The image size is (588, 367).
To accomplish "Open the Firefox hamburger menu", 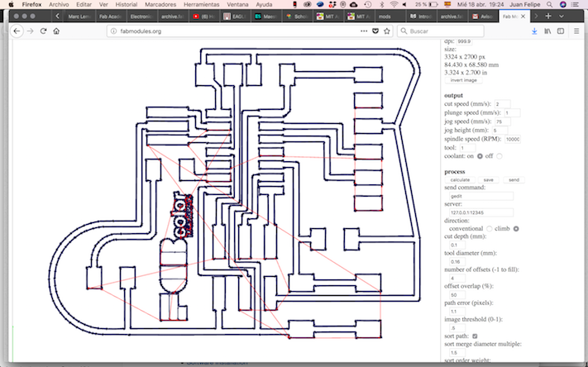I will (x=576, y=31).
